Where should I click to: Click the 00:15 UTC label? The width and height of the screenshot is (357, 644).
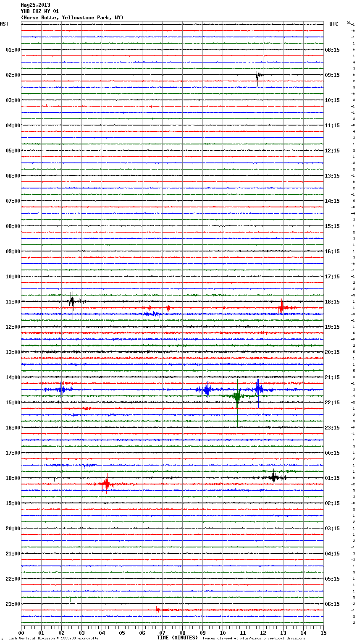(x=332, y=453)
